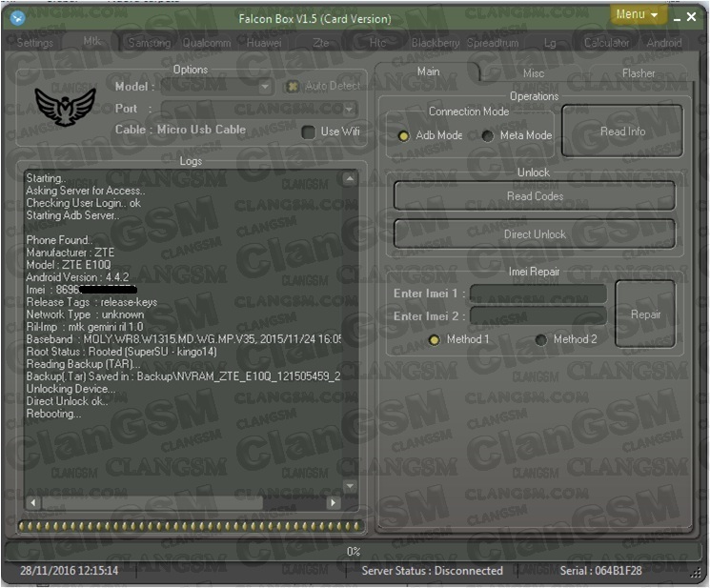Click the horizontal log scrollbar thumb

tap(152, 502)
